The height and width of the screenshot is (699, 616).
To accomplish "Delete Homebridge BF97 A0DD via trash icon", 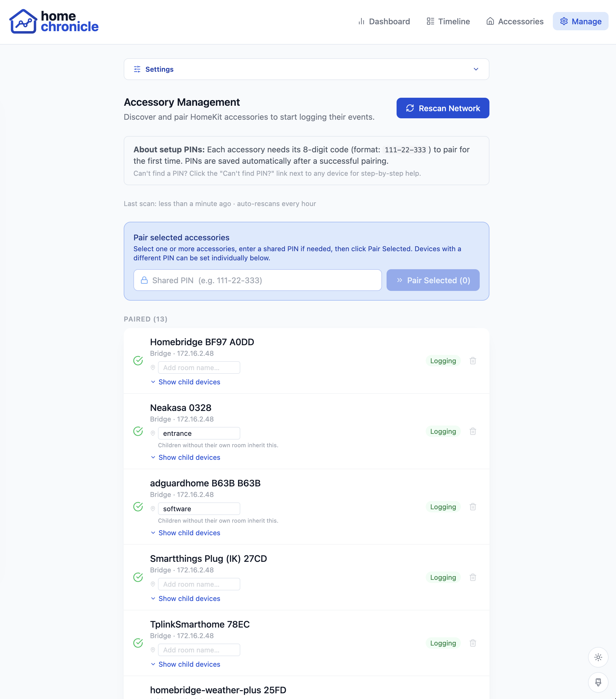I will (473, 361).
